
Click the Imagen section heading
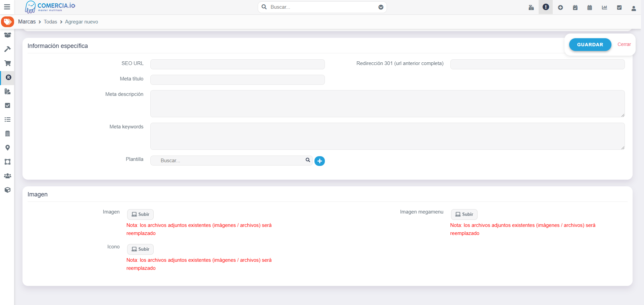(38, 194)
